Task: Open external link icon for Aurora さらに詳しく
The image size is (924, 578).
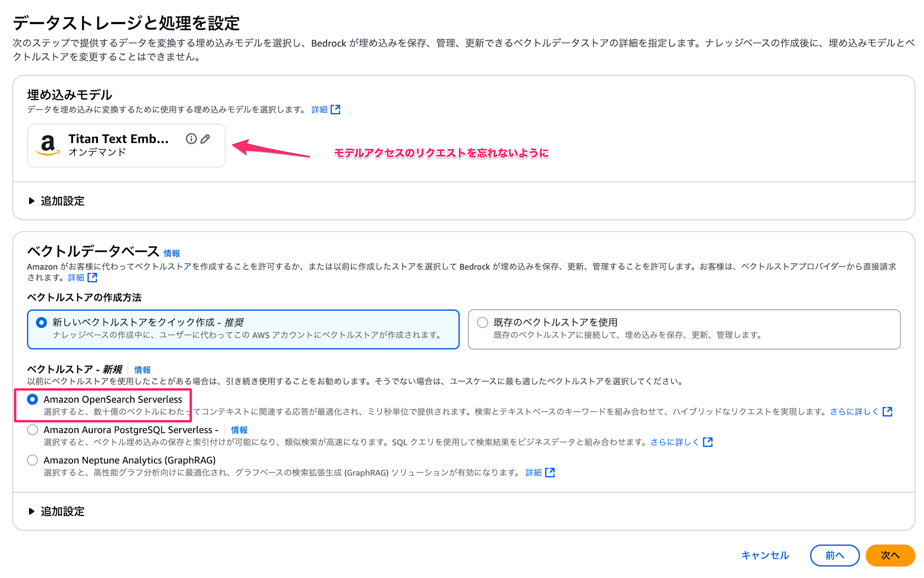Action: [707, 442]
